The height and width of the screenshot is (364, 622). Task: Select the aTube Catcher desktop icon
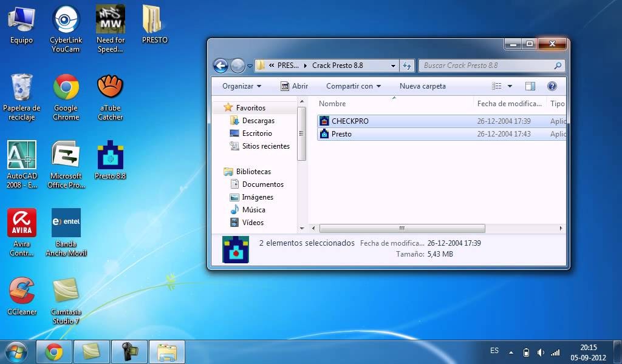pos(111,97)
